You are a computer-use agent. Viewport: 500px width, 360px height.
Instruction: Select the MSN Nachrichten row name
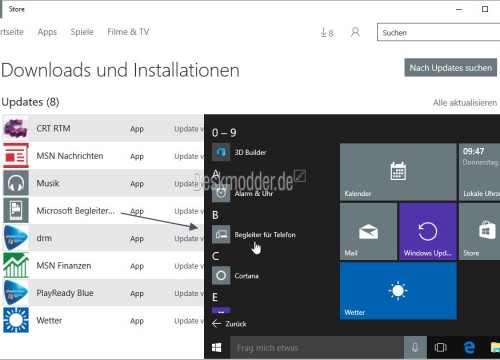tap(70, 156)
